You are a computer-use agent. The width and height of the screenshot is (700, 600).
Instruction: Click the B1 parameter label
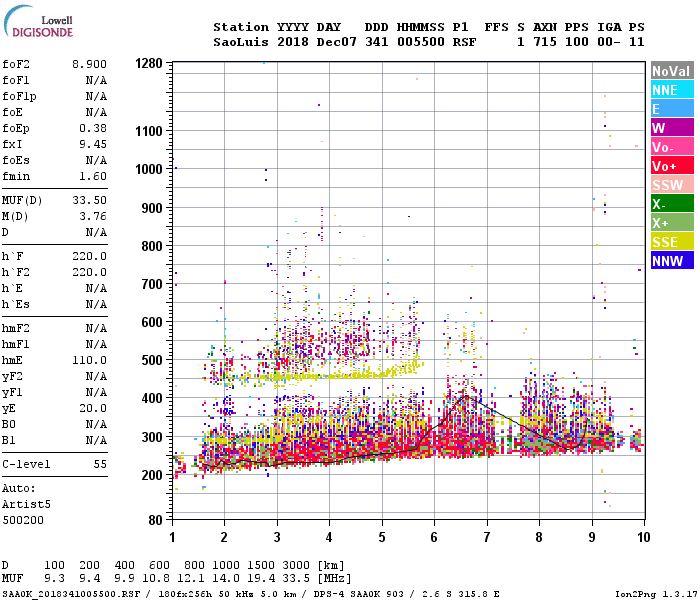(8, 440)
